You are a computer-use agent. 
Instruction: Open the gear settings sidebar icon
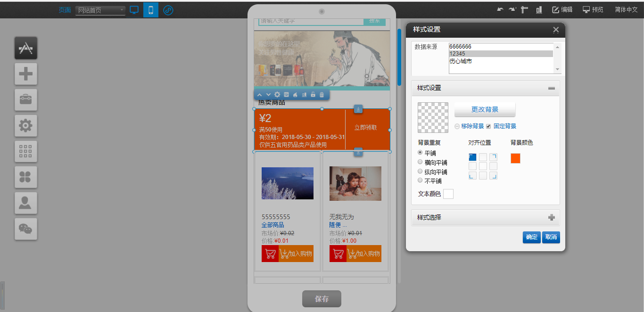click(25, 125)
